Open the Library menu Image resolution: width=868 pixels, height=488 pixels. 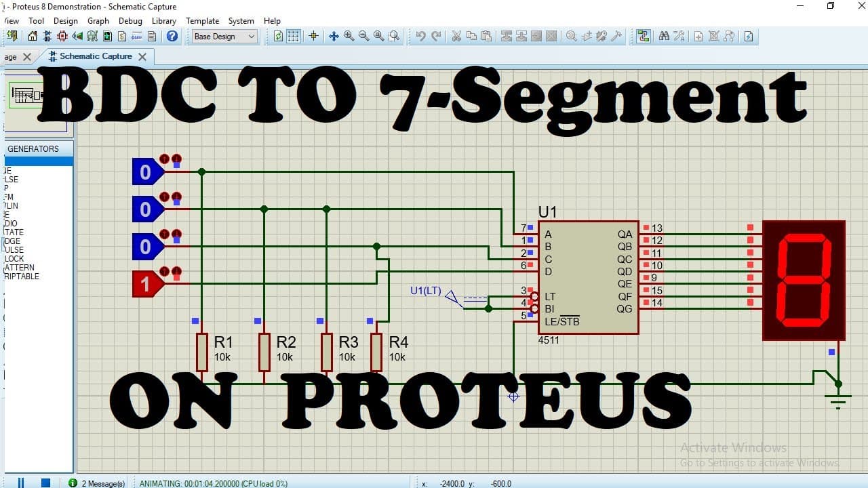coord(164,21)
